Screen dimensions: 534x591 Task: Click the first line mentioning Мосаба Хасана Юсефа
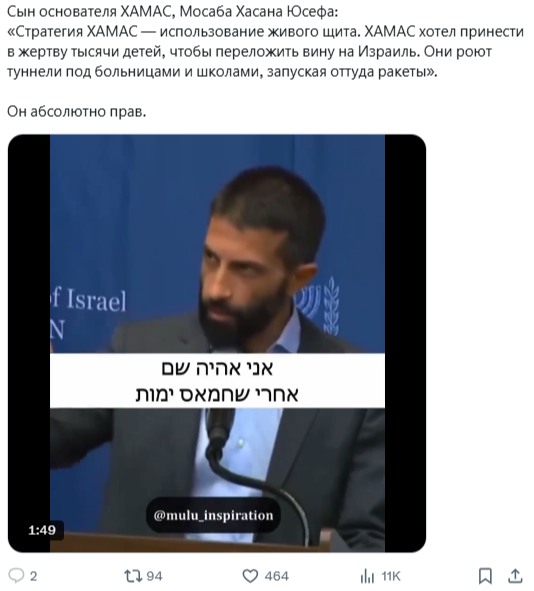point(173,12)
